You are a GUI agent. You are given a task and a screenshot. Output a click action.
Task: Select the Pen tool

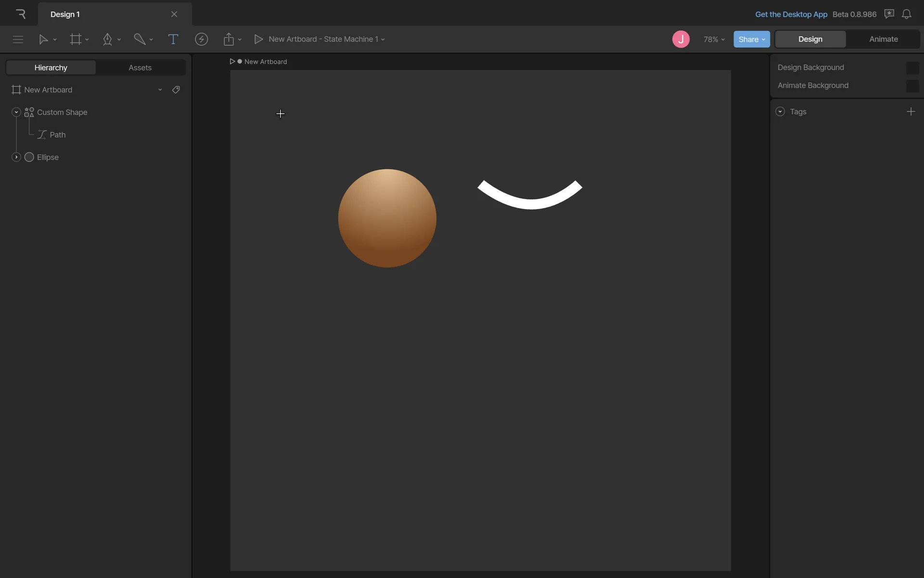[x=107, y=39]
